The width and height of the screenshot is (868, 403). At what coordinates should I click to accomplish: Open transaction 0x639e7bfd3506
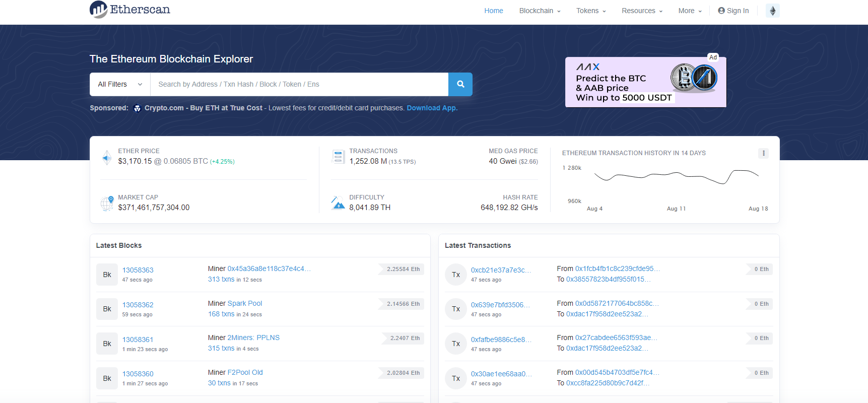[500, 305]
